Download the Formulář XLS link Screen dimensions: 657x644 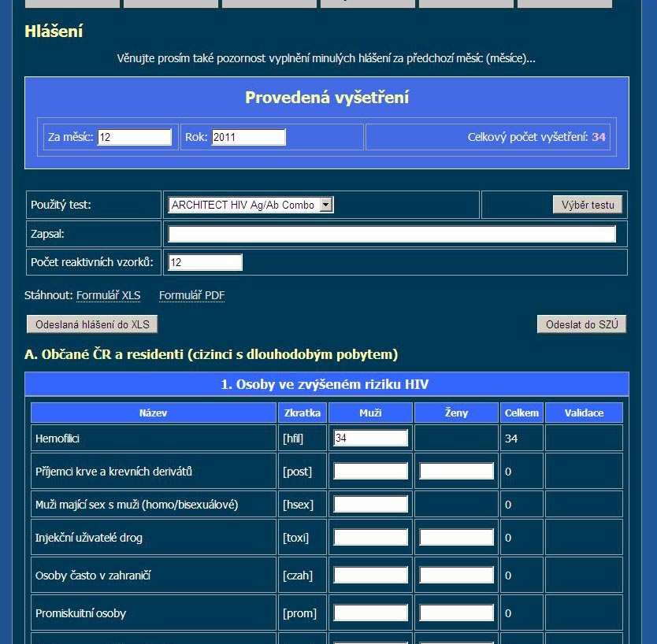(108, 295)
